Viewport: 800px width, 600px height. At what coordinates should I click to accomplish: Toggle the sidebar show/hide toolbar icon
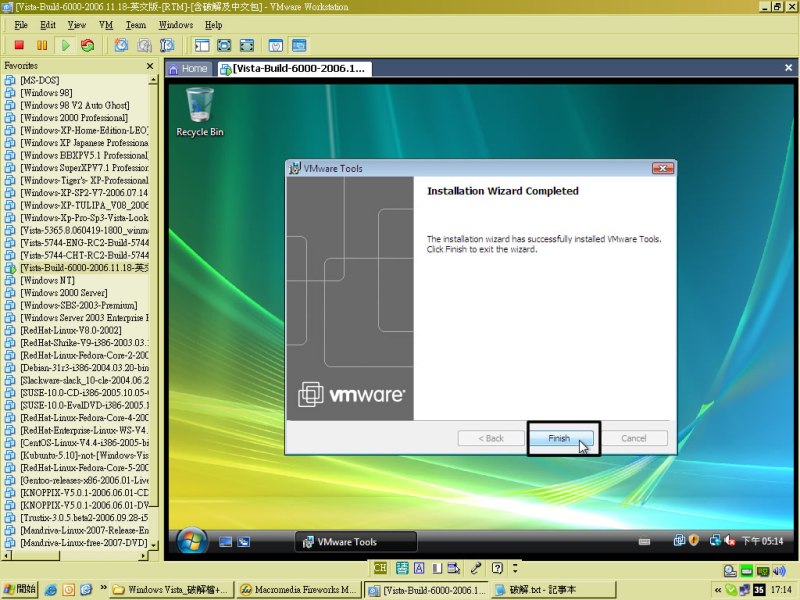click(202, 45)
